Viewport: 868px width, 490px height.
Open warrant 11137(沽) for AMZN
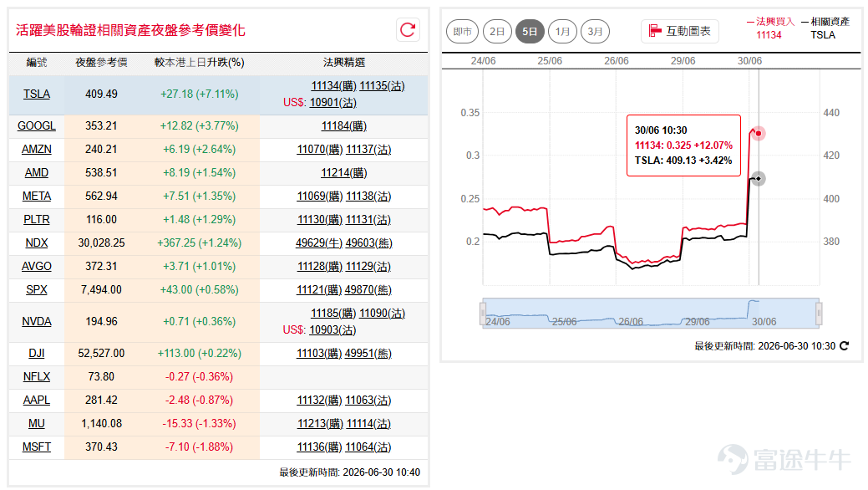[x=368, y=149]
